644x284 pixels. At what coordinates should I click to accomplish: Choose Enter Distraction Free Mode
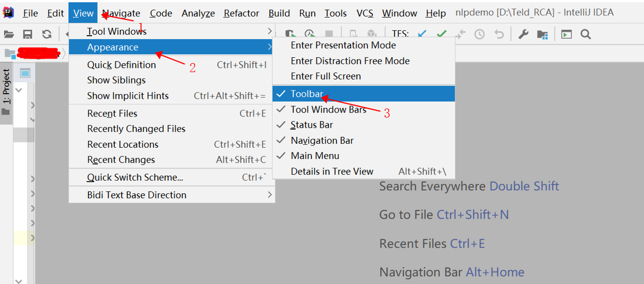point(363,61)
